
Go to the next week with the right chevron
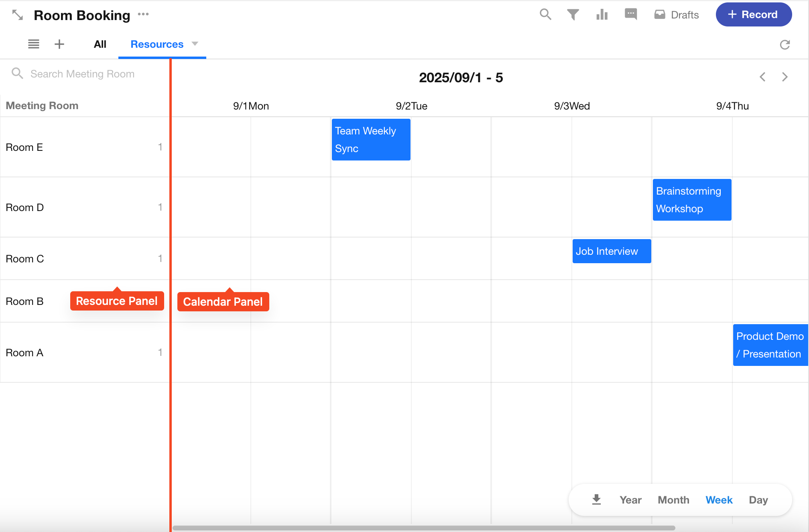(785, 77)
